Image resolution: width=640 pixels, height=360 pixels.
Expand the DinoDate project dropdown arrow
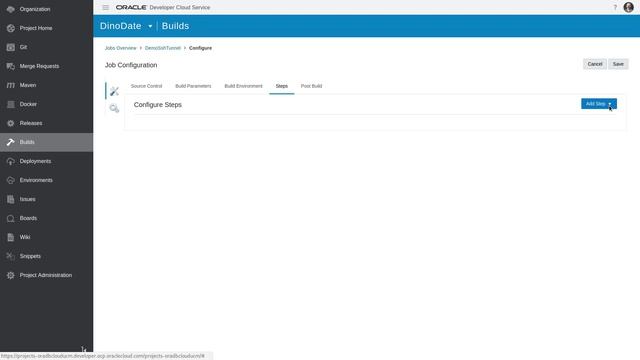(150, 26)
